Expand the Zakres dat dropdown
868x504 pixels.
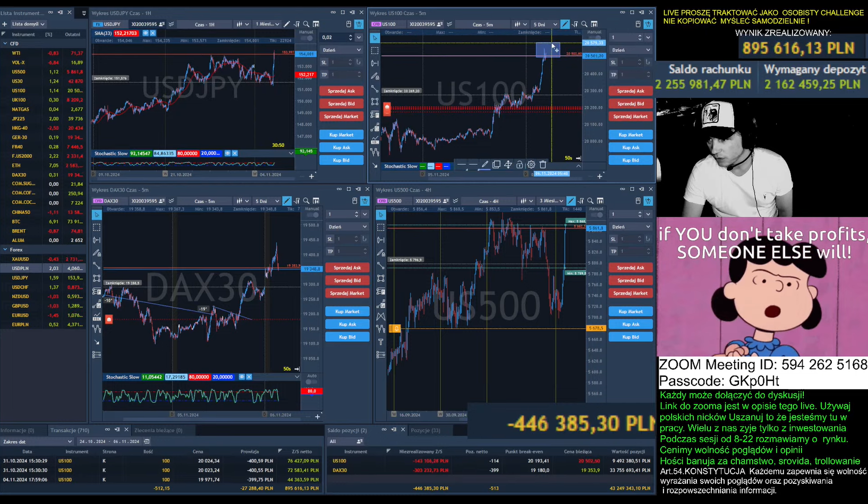click(x=37, y=441)
